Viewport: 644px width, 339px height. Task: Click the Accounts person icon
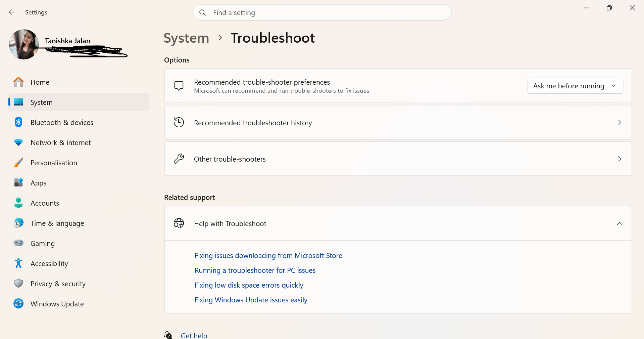[18, 203]
